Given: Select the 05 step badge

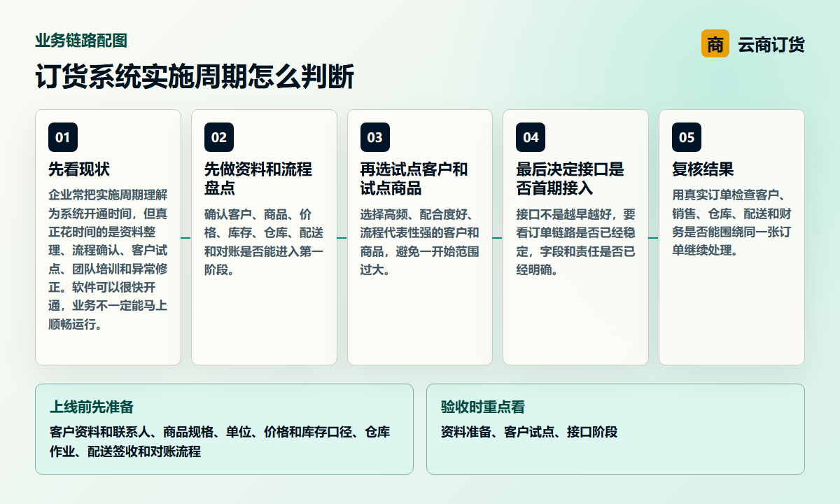Looking at the screenshot, I should tap(687, 137).
